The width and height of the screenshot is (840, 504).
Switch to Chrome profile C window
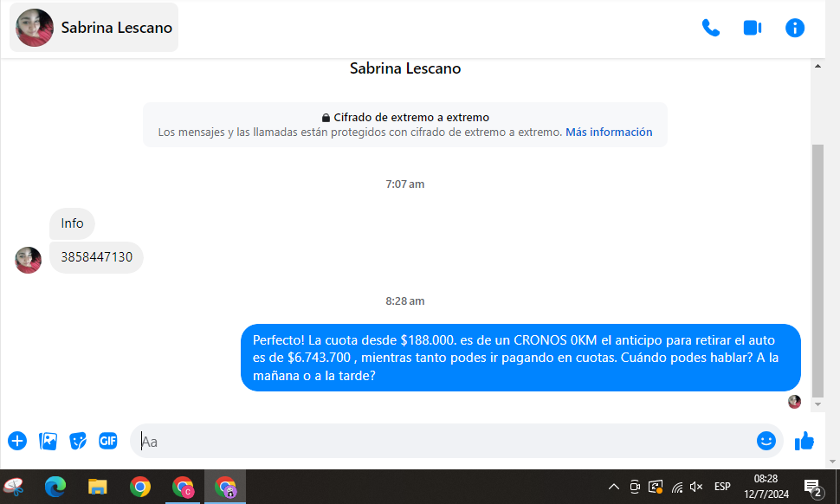(x=183, y=487)
